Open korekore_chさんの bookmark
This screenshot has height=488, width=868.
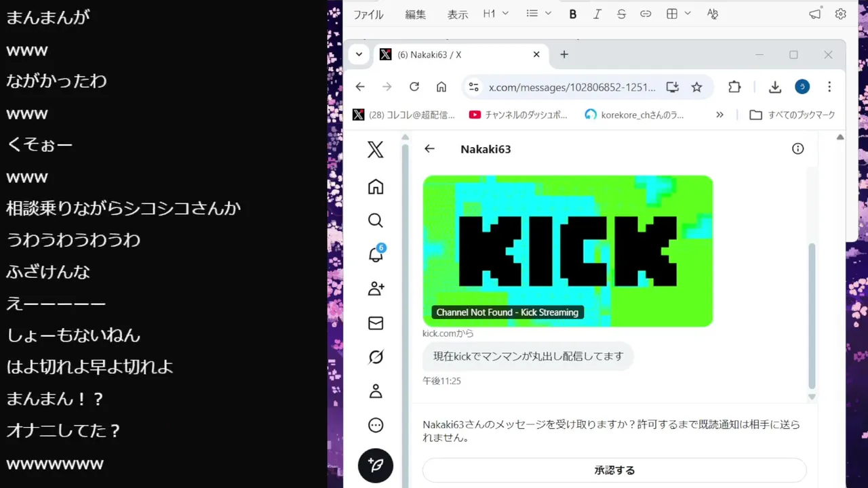coord(635,115)
